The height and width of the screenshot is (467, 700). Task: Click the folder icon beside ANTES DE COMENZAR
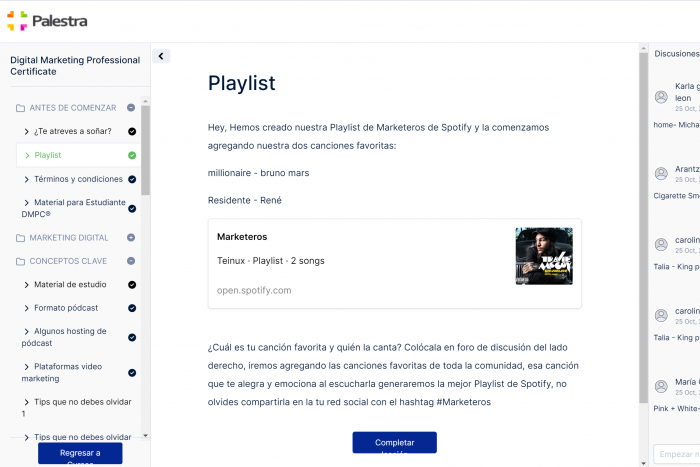coord(20,108)
